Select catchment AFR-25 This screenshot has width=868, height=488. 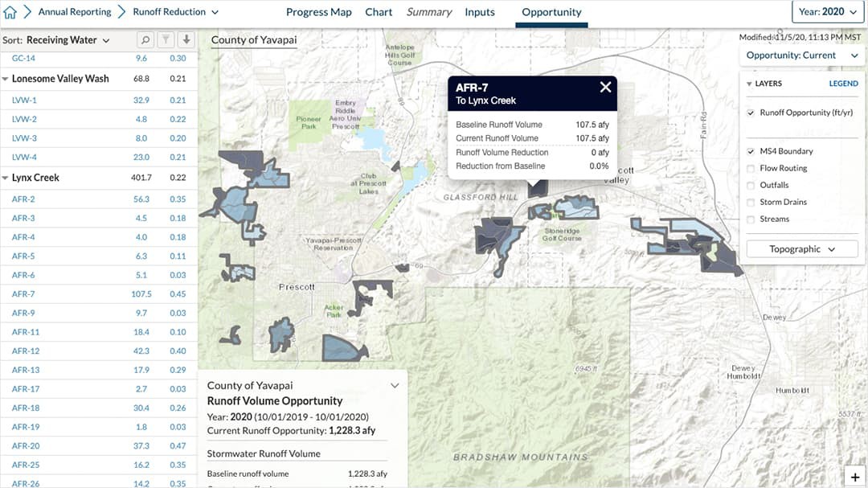[x=99, y=465]
